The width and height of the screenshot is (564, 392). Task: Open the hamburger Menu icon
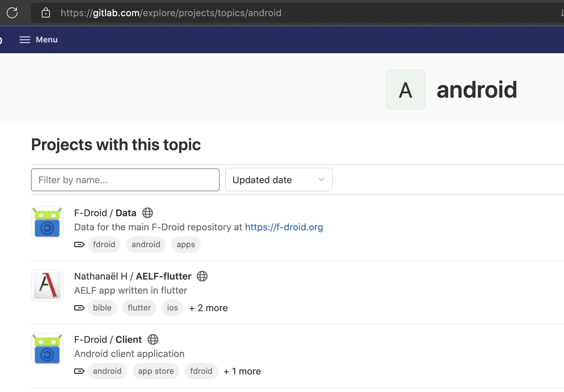pyautogui.click(x=25, y=40)
